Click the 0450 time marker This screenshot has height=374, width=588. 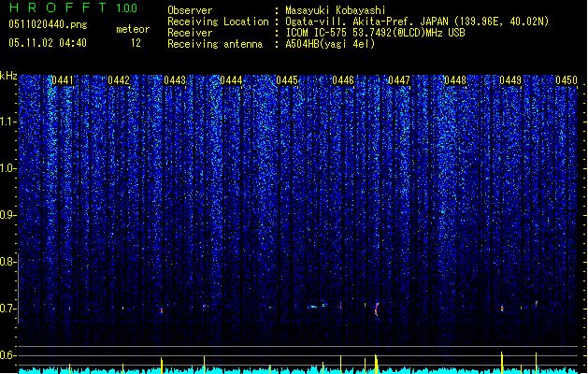pyautogui.click(x=566, y=80)
